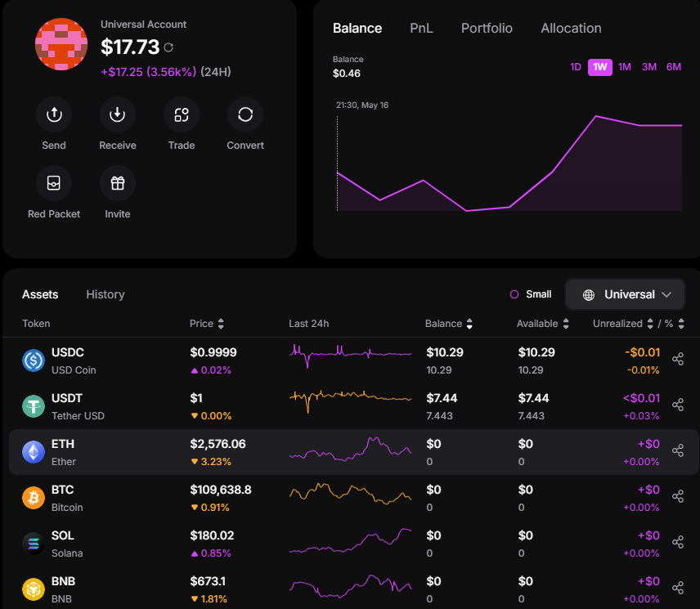Open the Receive action
This screenshot has height=609, width=700.
click(118, 114)
